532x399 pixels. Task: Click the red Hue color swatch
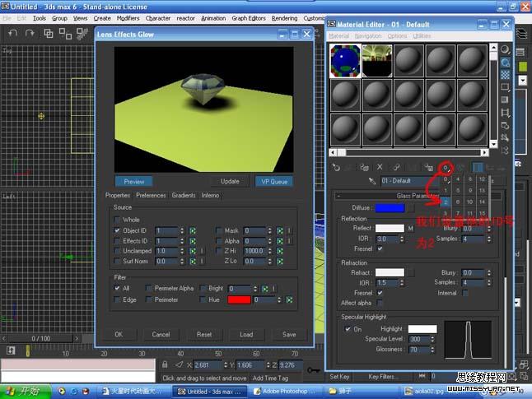pyautogui.click(x=239, y=300)
